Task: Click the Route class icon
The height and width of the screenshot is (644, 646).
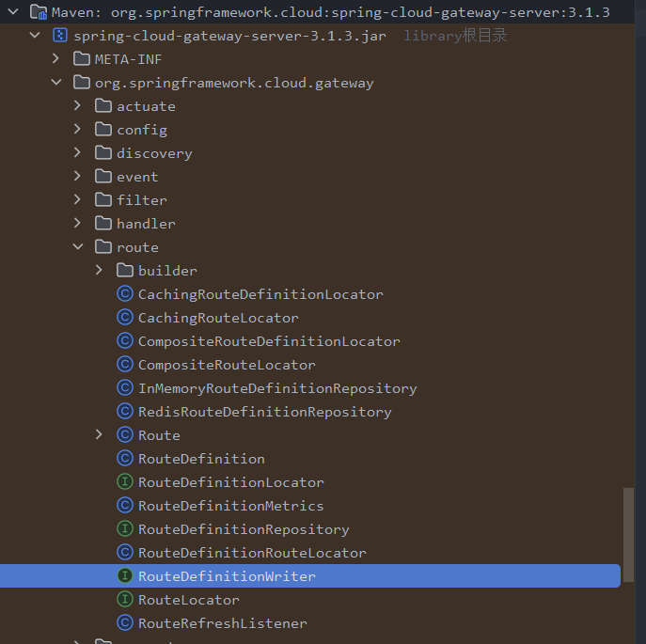Action: tap(125, 434)
